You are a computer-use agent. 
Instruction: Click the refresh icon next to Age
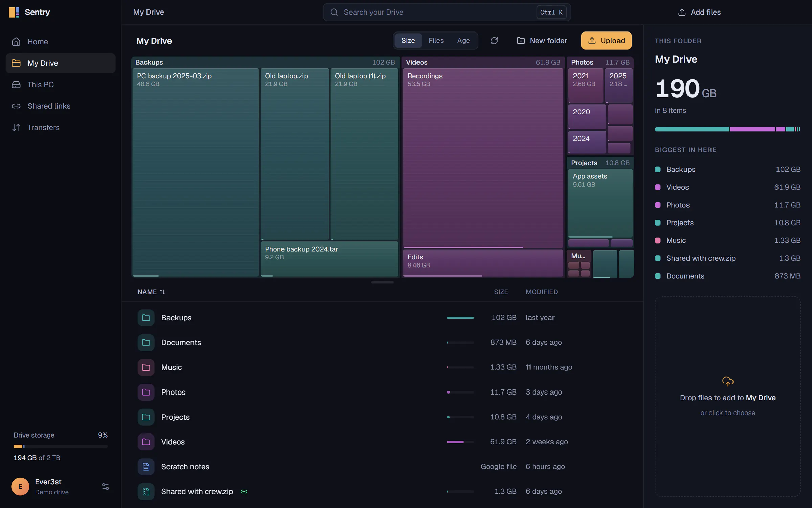(x=494, y=41)
